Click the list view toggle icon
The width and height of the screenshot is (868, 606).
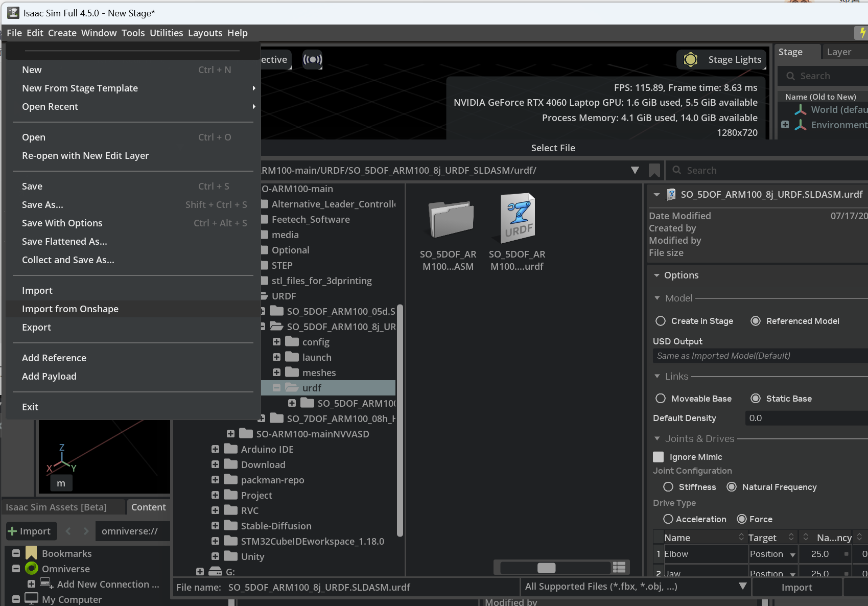[x=619, y=567]
